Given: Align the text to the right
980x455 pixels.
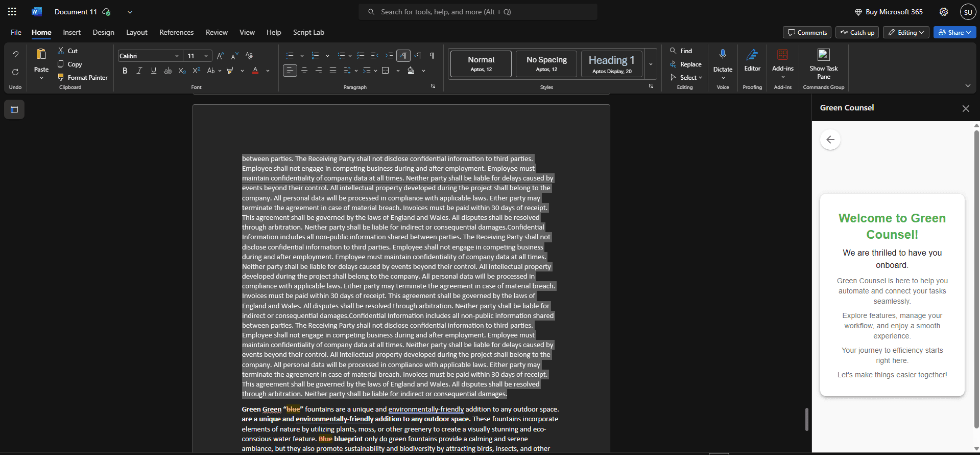Looking at the screenshot, I should (x=319, y=71).
